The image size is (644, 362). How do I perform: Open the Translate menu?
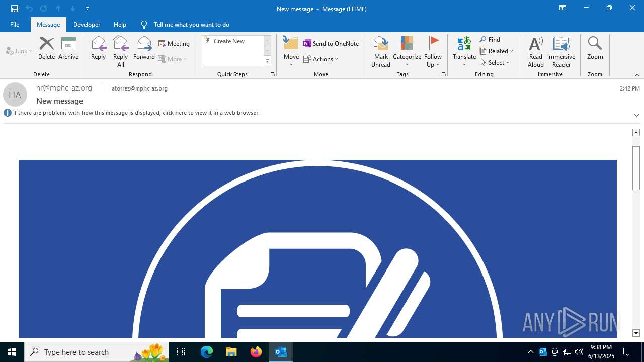(464, 51)
